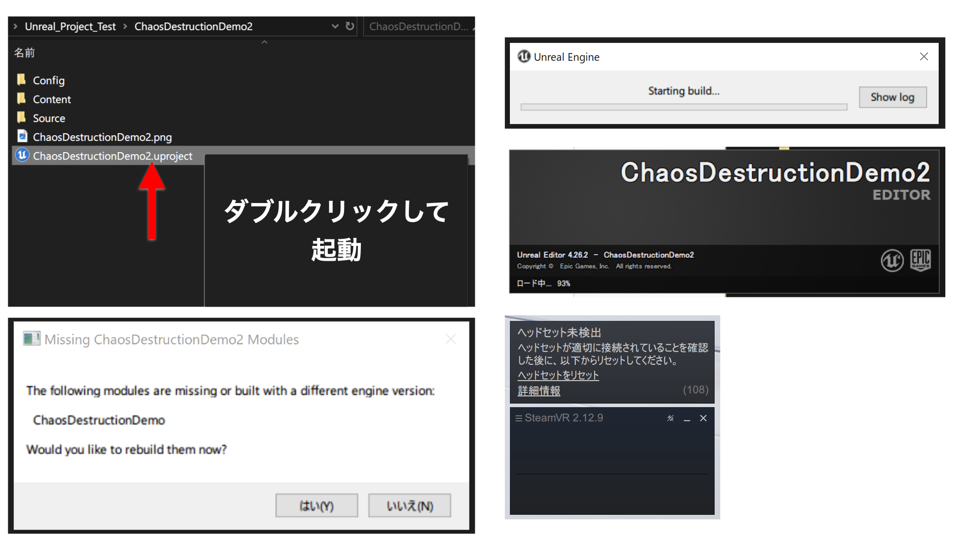Click the Unreal uproject file icon

[x=22, y=155]
